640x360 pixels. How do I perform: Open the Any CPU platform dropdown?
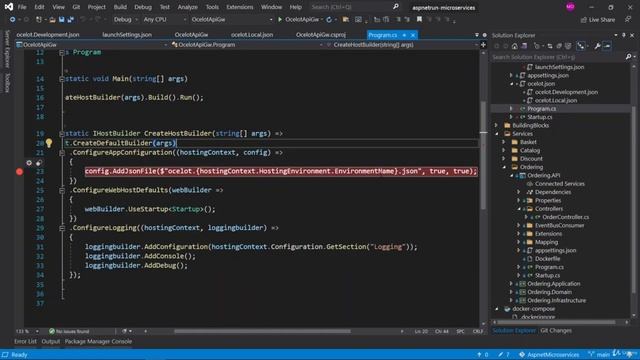tap(164, 19)
